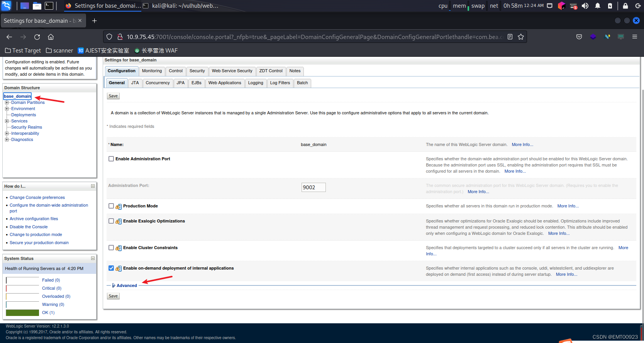The image size is (644, 343).
Task: Click the Production Mode restart-required icon
Action: (x=119, y=207)
